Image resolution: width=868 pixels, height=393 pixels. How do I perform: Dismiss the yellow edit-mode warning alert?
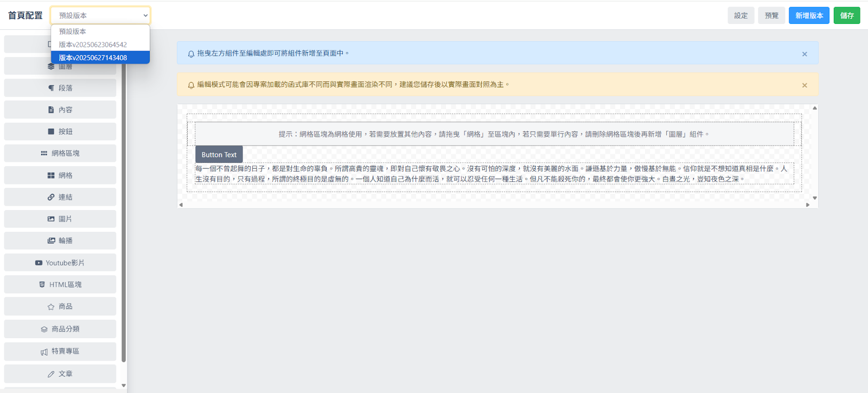click(805, 85)
